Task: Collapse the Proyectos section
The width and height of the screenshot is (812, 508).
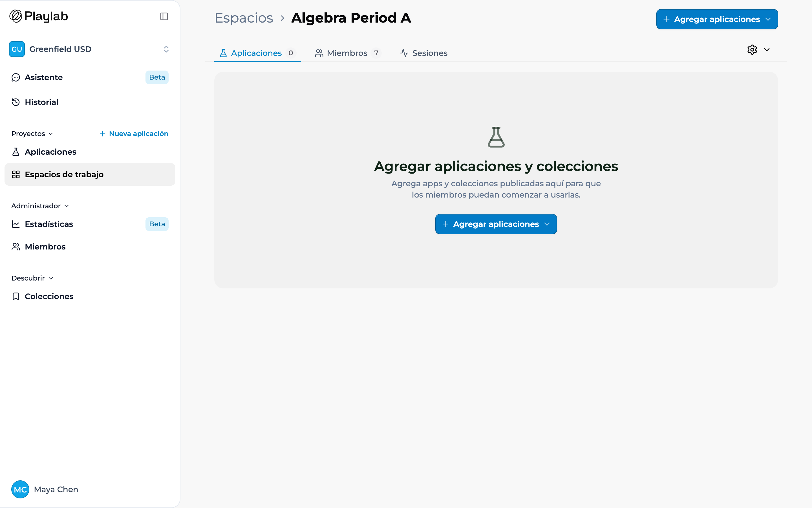Action: coord(32,134)
